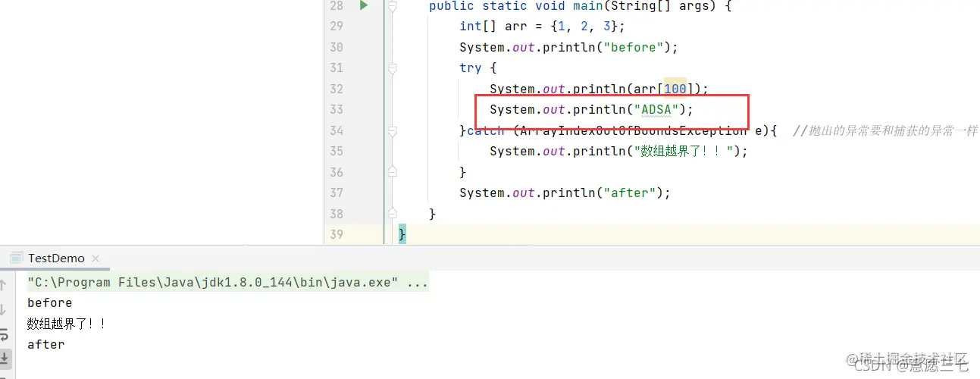This screenshot has height=379, width=980.
Task: Click line number 35 in the gutter
Action: [336, 151]
